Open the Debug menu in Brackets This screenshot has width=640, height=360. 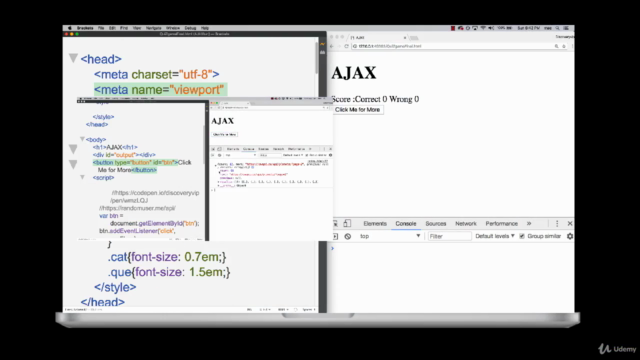coord(190,28)
